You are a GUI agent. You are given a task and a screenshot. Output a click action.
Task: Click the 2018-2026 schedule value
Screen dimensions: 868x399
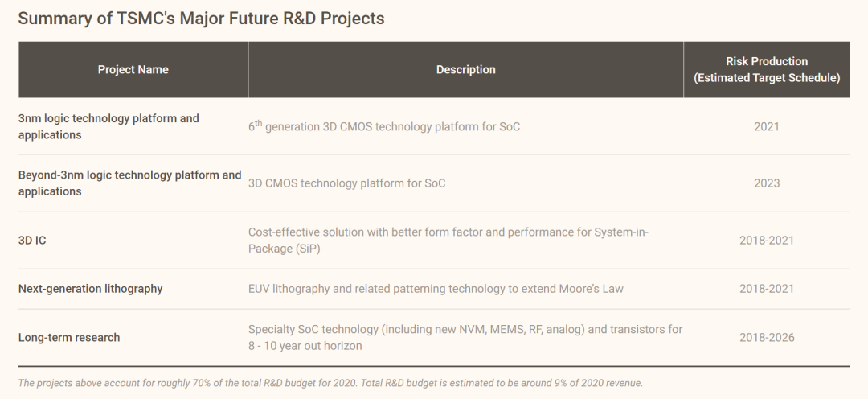[x=767, y=338]
